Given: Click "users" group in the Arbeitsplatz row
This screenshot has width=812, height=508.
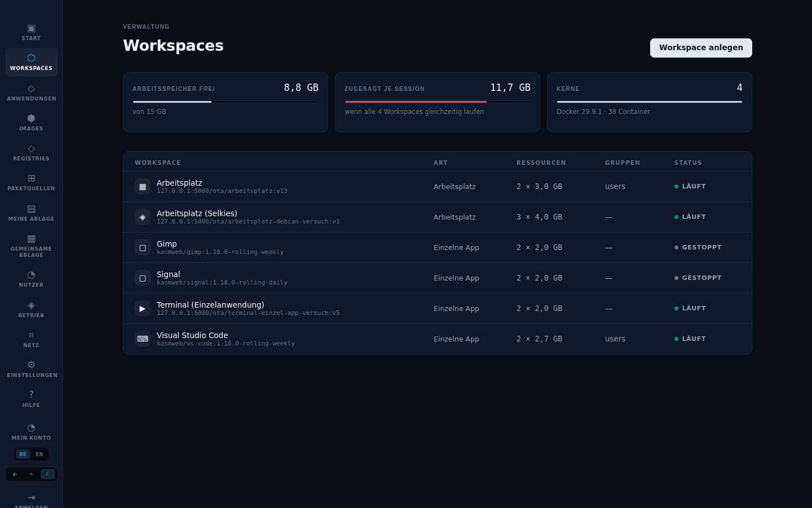Looking at the screenshot, I should (x=615, y=186).
